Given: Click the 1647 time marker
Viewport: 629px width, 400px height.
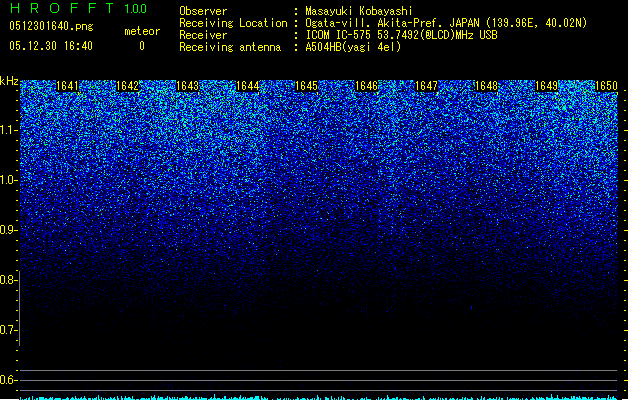Looking at the screenshot, I should pyautogui.click(x=426, y=86).
